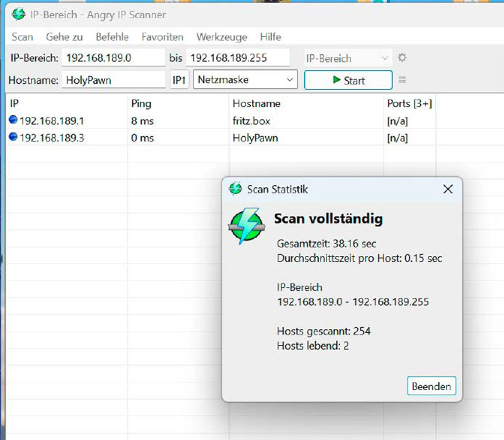Click the globe icon next to 192.168.189.1
504x440 pixels.
[13, 120]
